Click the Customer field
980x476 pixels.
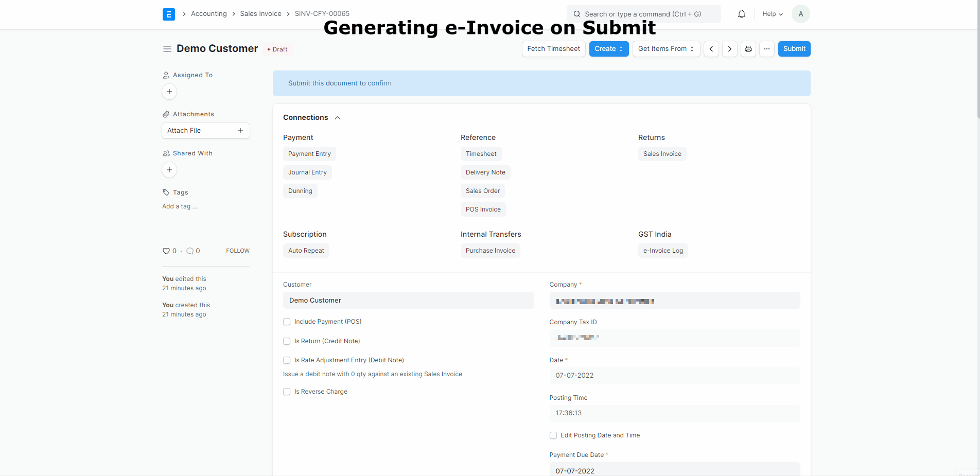(409, 301)
